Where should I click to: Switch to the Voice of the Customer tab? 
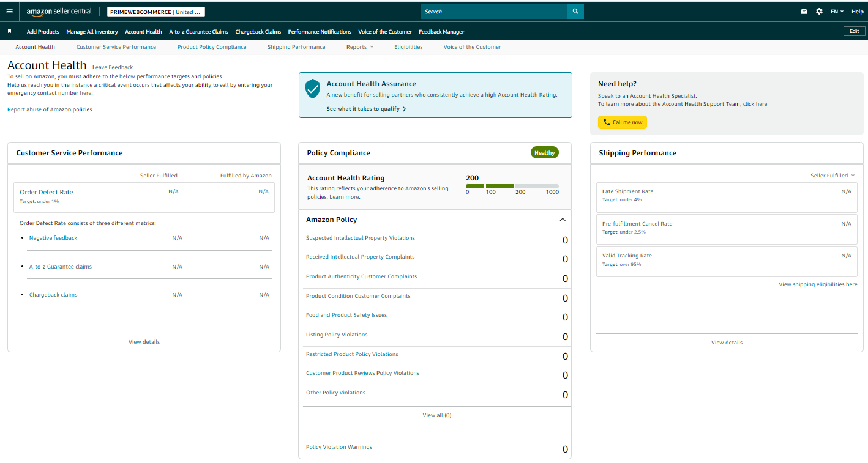(472, 47)
